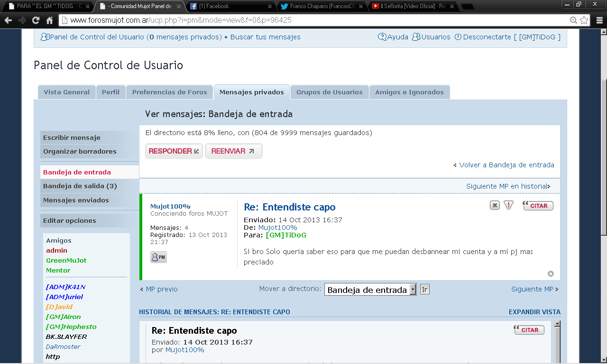The width and height of the screenshot is (607, 364).
Task: Click the PM icon under Mujot100% profile
Action: coord(158,257)
